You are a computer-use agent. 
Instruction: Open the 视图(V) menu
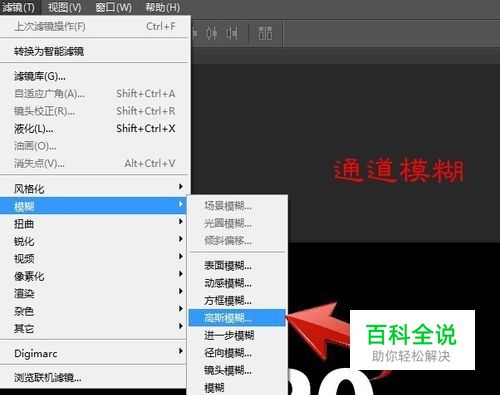[64, 7]
